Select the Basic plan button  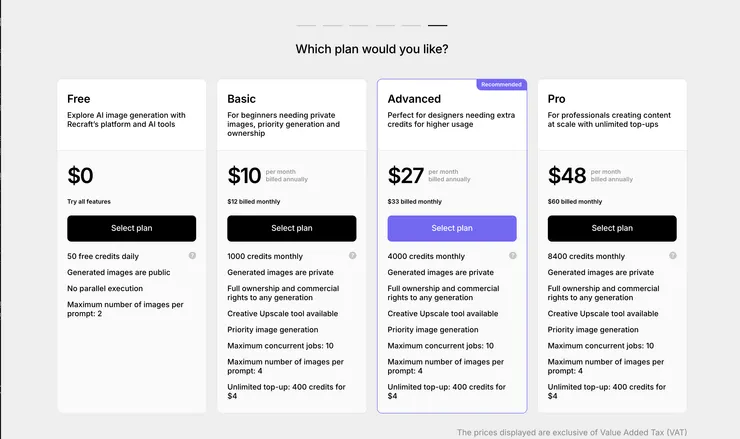(x=291, y=228)
